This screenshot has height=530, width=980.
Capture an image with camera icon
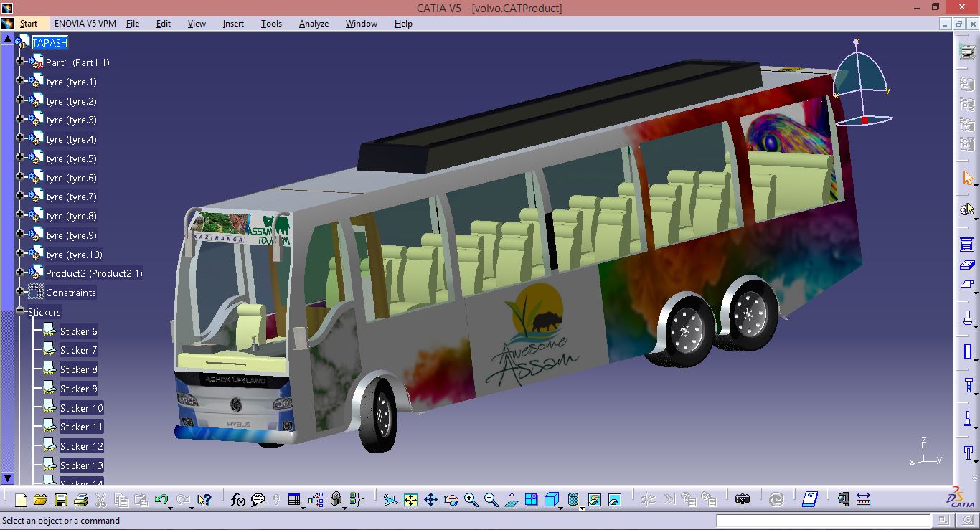743,500
